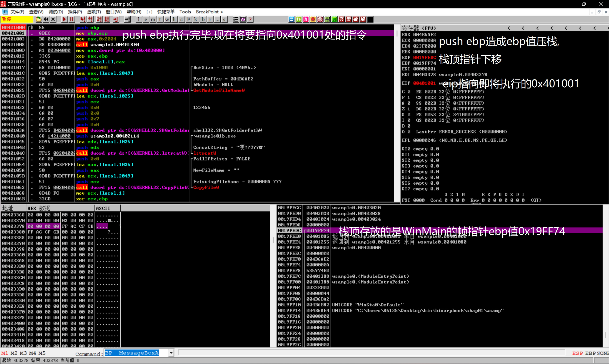This screenshot has height=364, width=609.
Task: Expand the Command combo box dropdown arrow
Action: 171,353
